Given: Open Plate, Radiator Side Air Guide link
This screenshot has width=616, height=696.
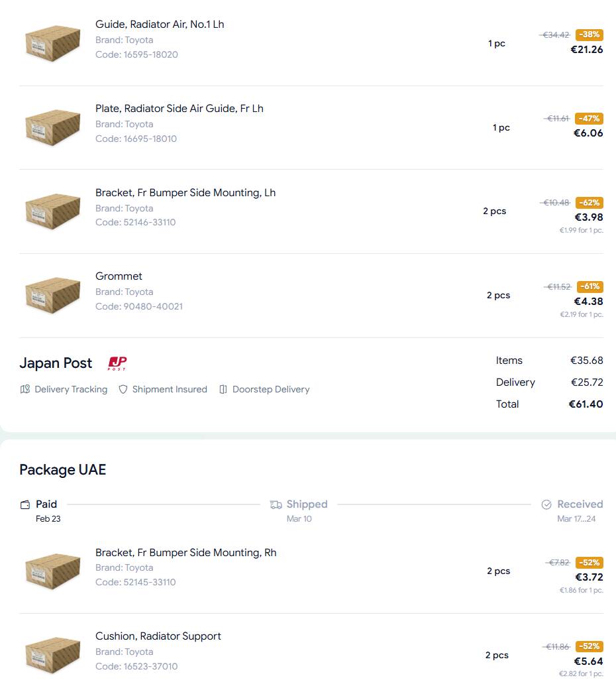Looking at the screenshot, I should 179,109.
